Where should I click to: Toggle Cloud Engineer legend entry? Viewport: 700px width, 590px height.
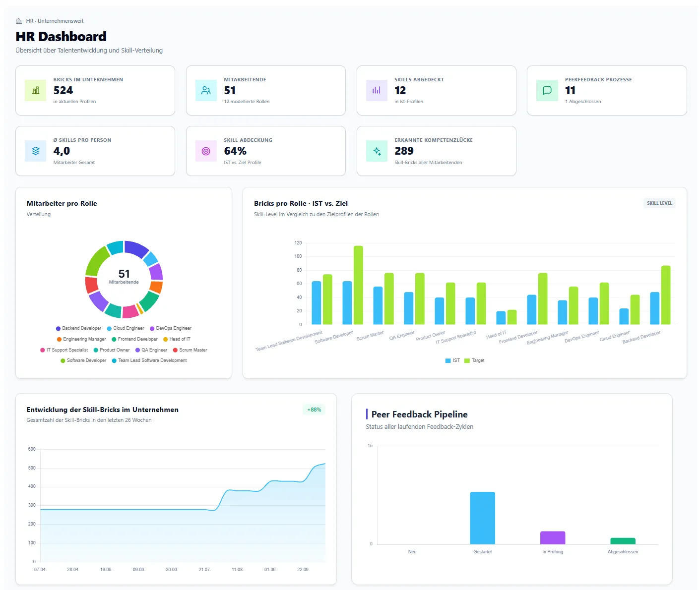[x=126, y=328]
